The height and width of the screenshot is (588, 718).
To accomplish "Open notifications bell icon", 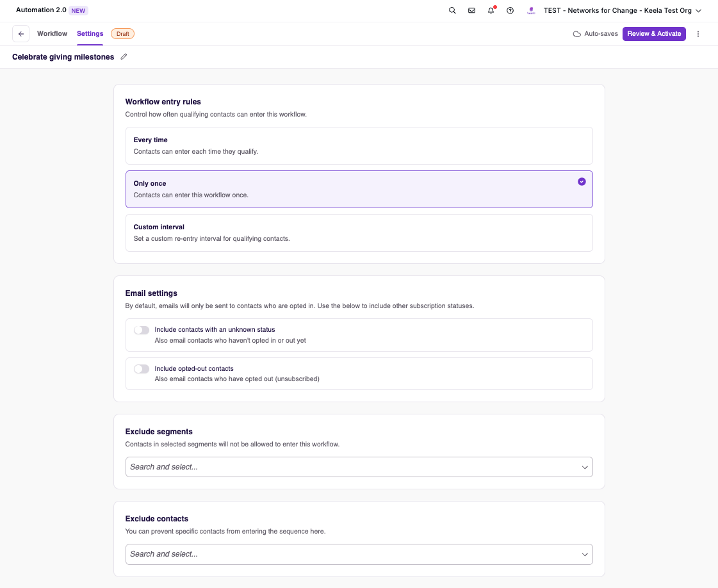I will click(491, 10).
